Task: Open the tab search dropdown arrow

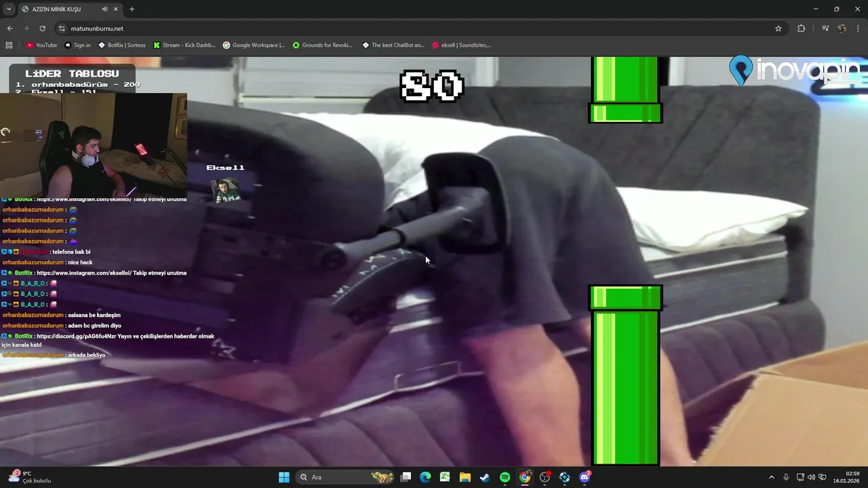Action: click(x=9, y=9)
